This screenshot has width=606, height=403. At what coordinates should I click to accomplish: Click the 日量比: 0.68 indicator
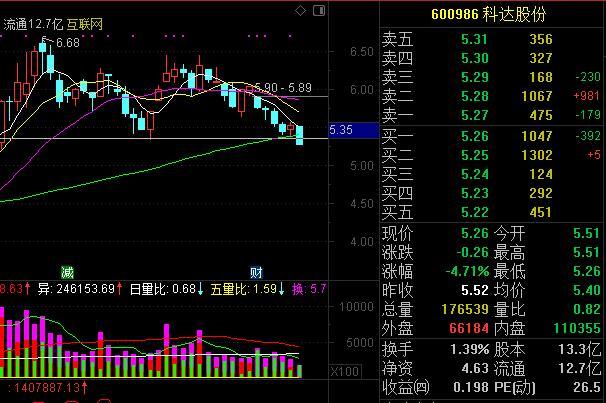tap(166, 289)
